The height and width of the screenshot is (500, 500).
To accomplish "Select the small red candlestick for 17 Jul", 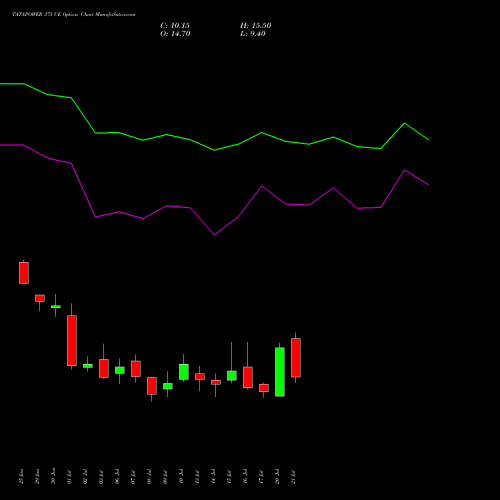I will coord(264,388).
